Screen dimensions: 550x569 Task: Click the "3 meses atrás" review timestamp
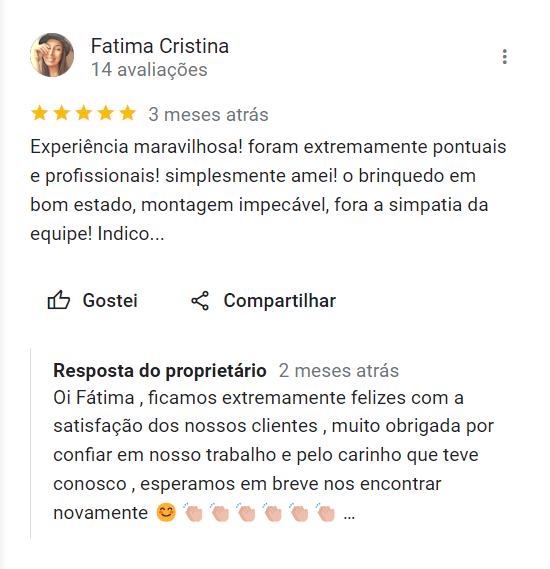208,115
